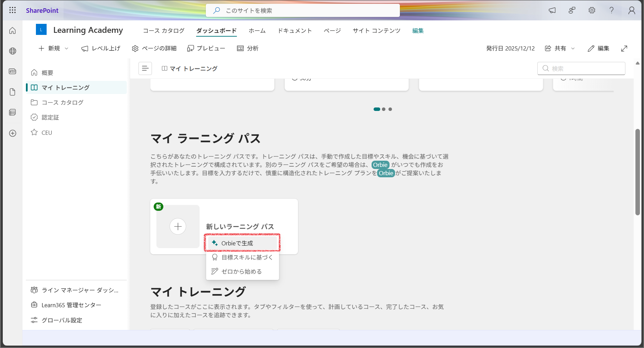
Task: Open ページ navigation tab
Action: [332, 31]
